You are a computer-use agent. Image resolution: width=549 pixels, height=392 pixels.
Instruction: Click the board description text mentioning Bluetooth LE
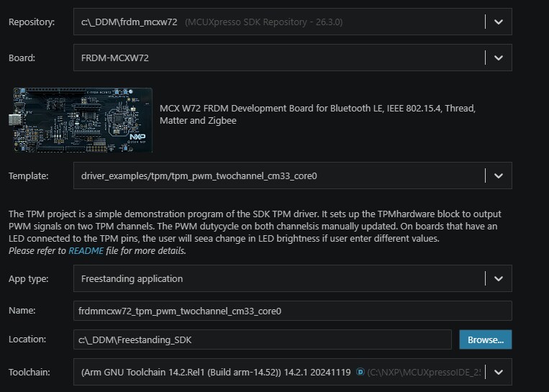(317, 114)
